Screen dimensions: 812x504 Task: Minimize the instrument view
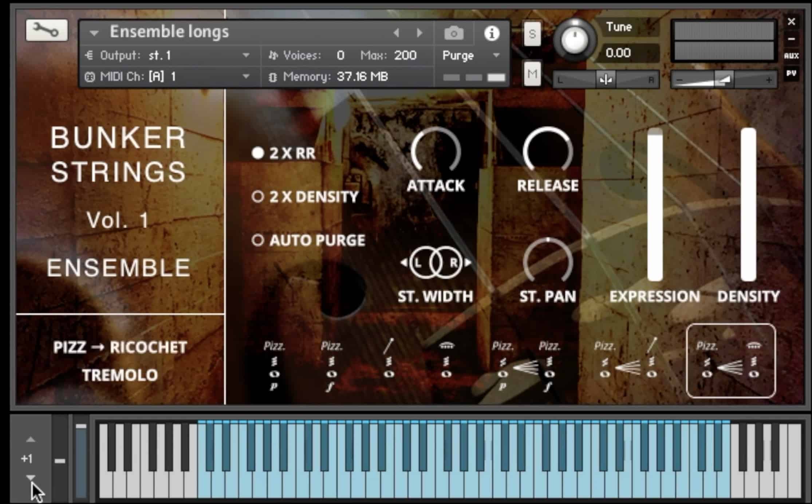point(791,39)
